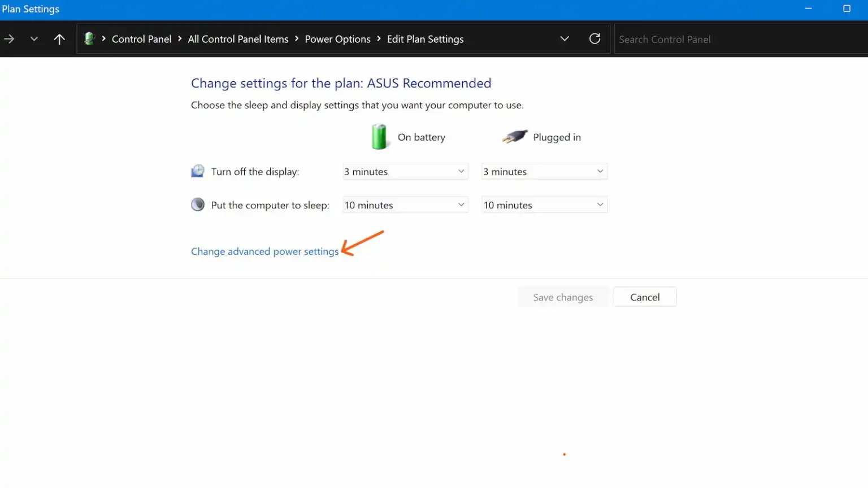The image size is (868, 488).
Task: Expand the address bar history dropdown
Action: (564, 38)
